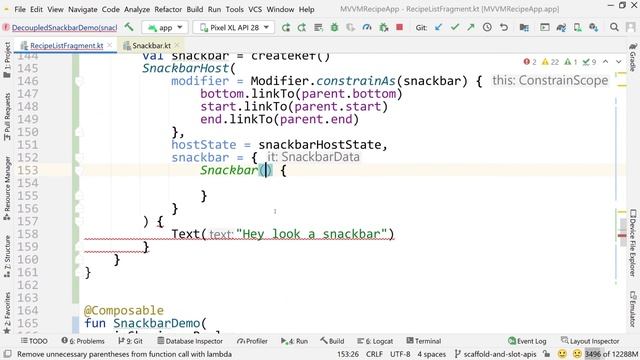
Task: Open the AVD Manager icon
Action: pos(578,27)
